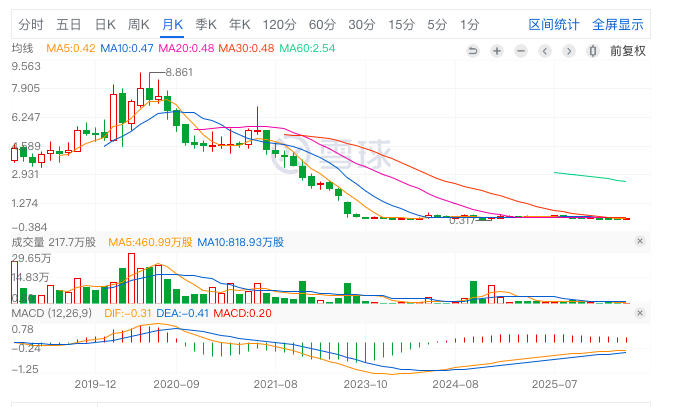Image resolution: width=678 pixels, height=407 pixels.
Task: Move chart right with the next arrow
Action: [x=569, y=51]
